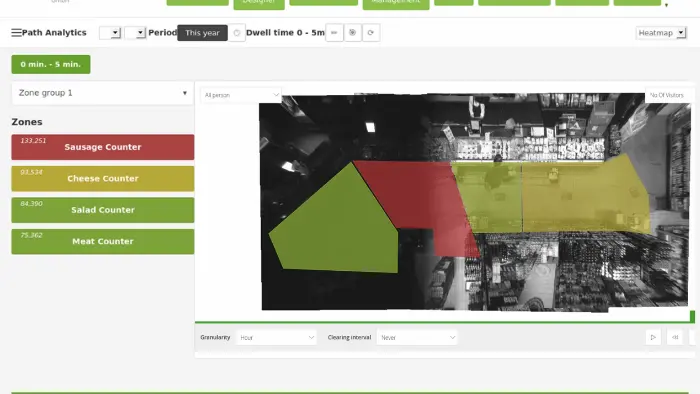
Task: Open the Clearing interval Never dropdown
Action: click(x=417, y=337)
